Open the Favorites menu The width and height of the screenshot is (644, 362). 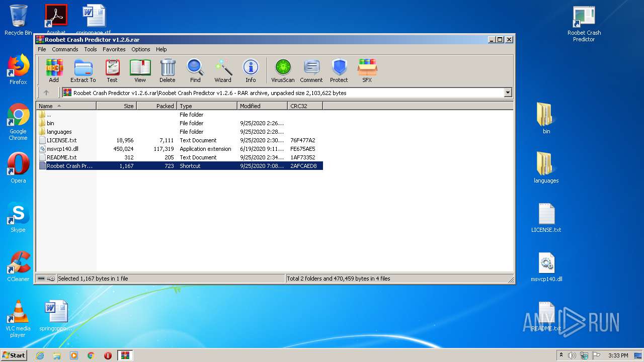[x=114, y=49]
